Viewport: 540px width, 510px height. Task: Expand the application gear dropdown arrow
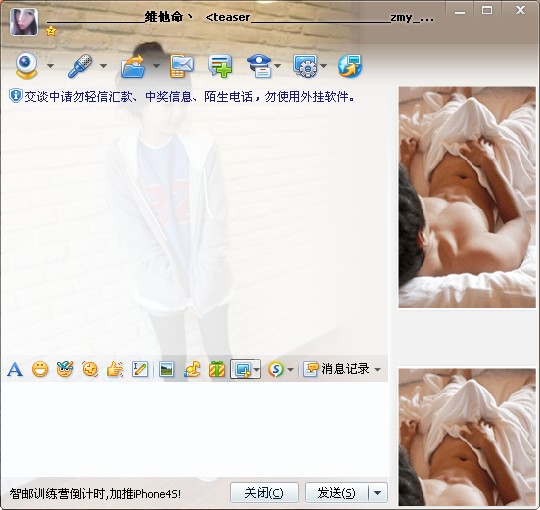pyautogui.click(x=323, y=66)
